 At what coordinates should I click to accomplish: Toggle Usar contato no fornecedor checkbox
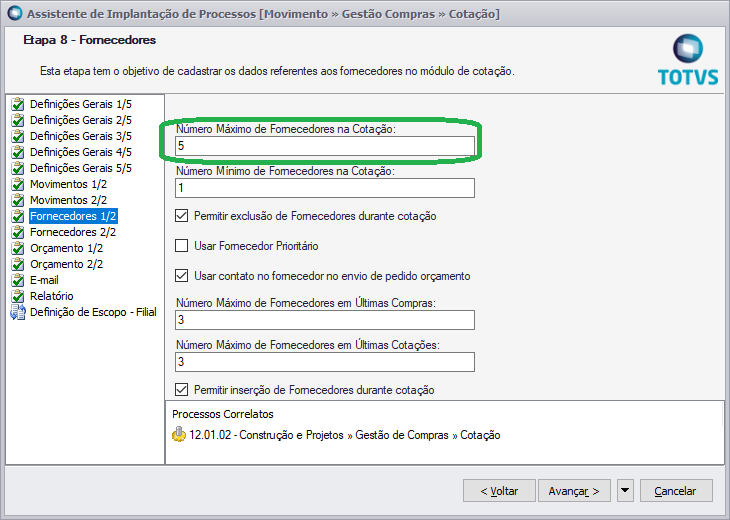182,276
